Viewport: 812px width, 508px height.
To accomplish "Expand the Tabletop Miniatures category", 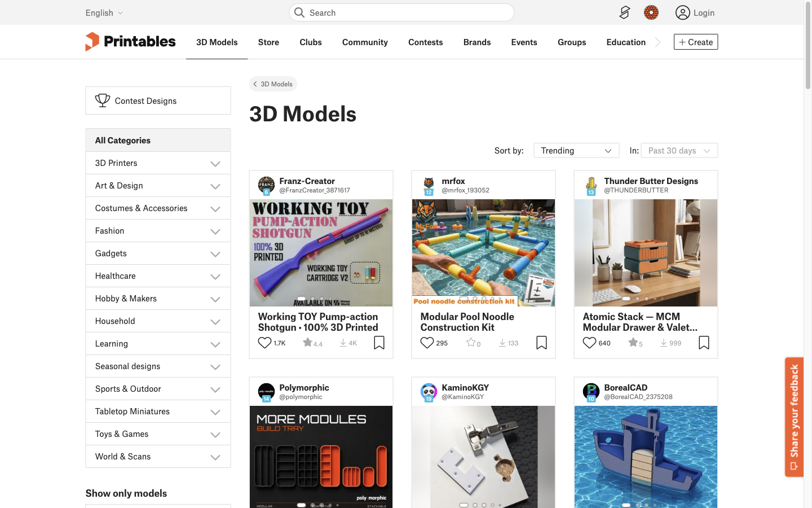I will pos(215,412).
